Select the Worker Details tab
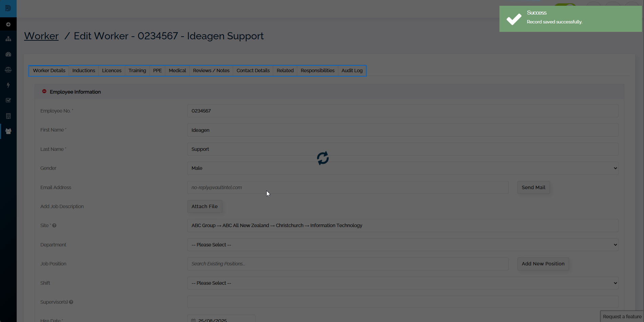 coord(49,71)
